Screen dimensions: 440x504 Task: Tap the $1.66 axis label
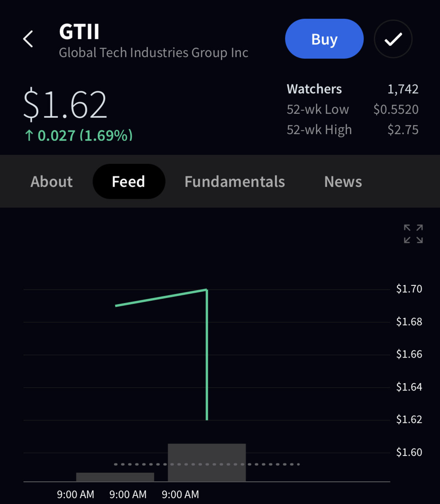(409, 354)
